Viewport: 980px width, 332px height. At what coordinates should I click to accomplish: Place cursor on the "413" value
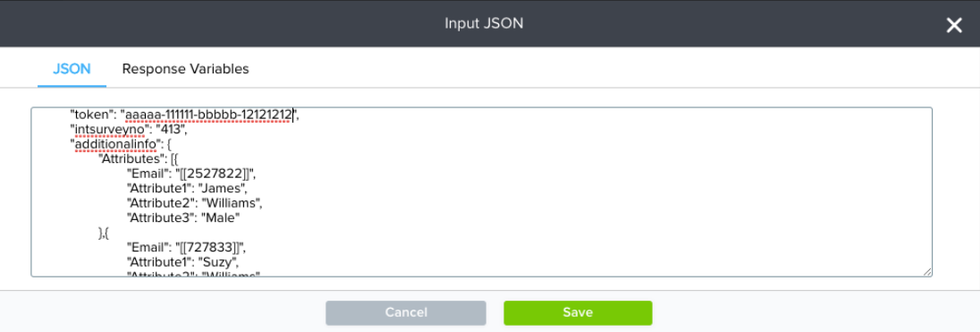170,130
